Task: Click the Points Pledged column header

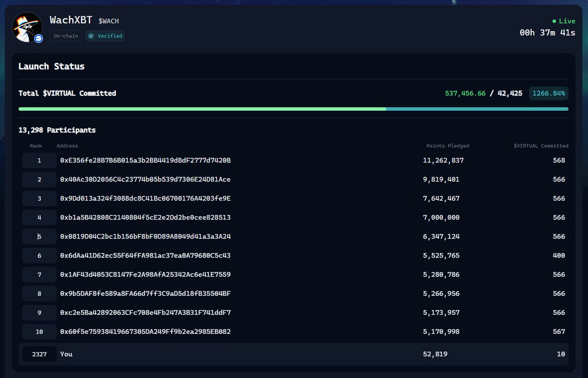Action: [448, 146]
